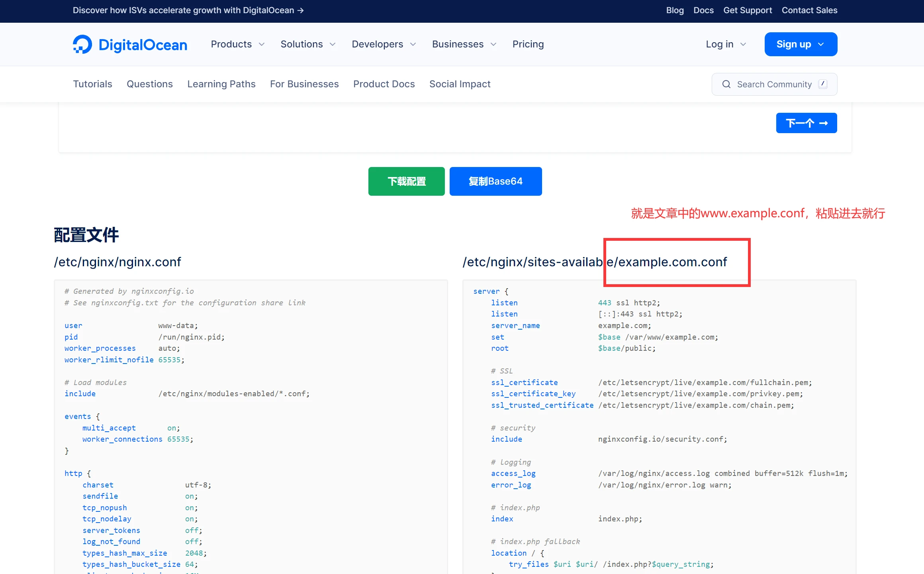Go to the Questions section
Image resolution: width=924 pixels, height=574 pixels.
pyautogui.click(x=149, y=84)
